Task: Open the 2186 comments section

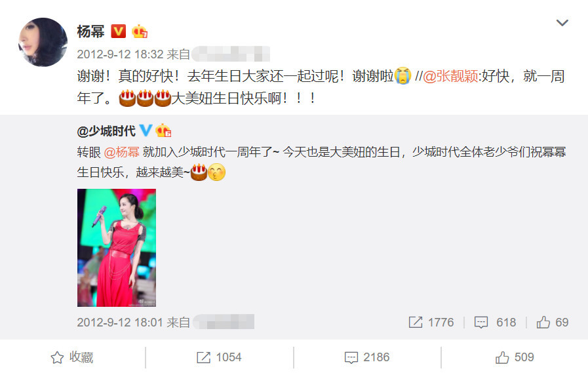Action: [367, 357]
